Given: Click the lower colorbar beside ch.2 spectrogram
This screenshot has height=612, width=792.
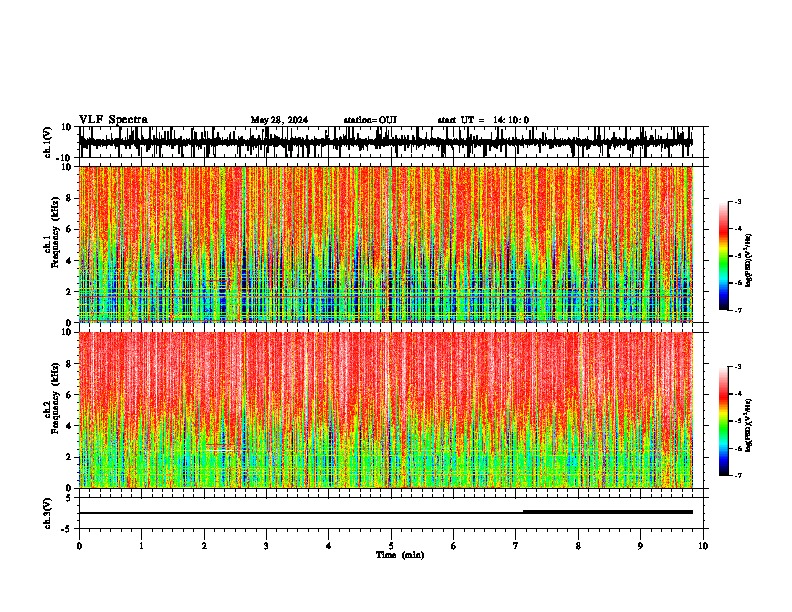Looking at the screenshot, I should click(x=723, y=421).
